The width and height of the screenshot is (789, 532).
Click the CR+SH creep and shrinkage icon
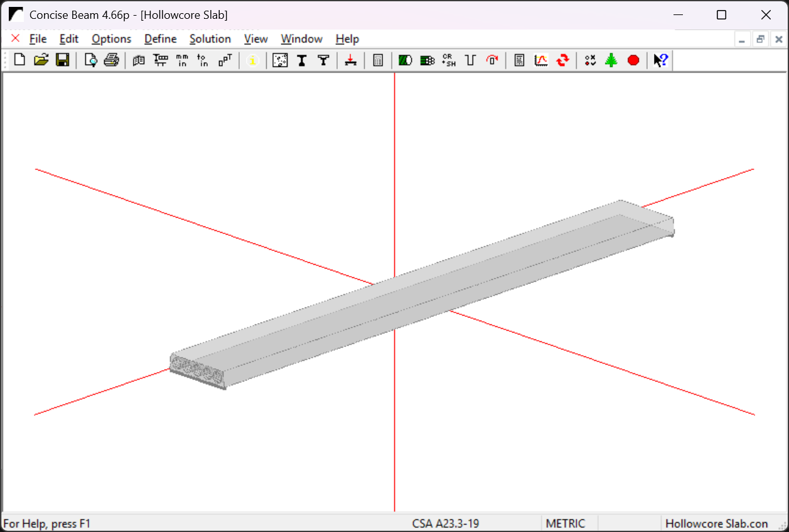click(449, 60)
